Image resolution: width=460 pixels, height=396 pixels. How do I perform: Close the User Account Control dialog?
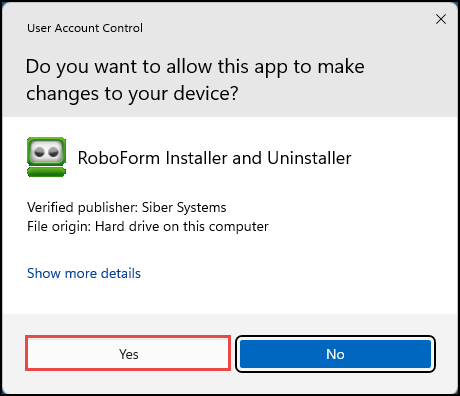(x=441, y=19)
